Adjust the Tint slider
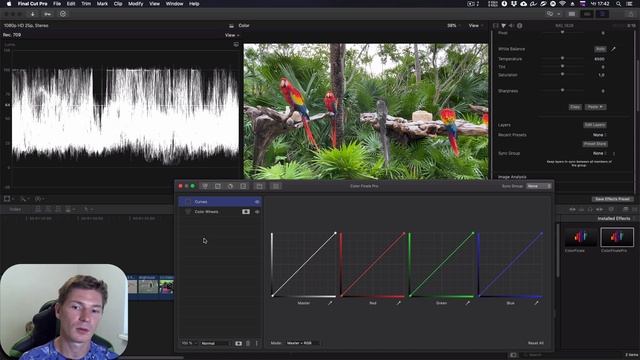The height and width of the screenshot is (360, 640). click(x=562, y=66)
